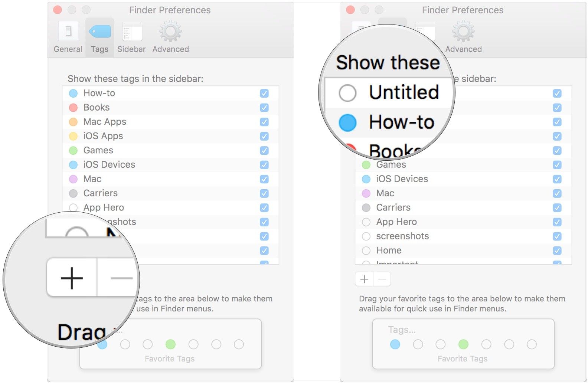
Task: Open Advanced gear icon in left window
Action: [x=170, y=31]
